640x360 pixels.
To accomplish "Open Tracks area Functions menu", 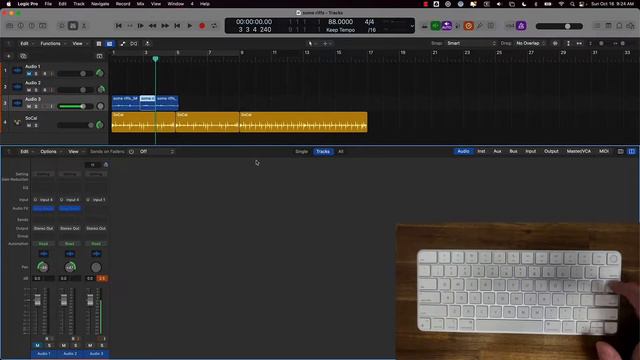I will pyautogui.click(x=52, y=43).
